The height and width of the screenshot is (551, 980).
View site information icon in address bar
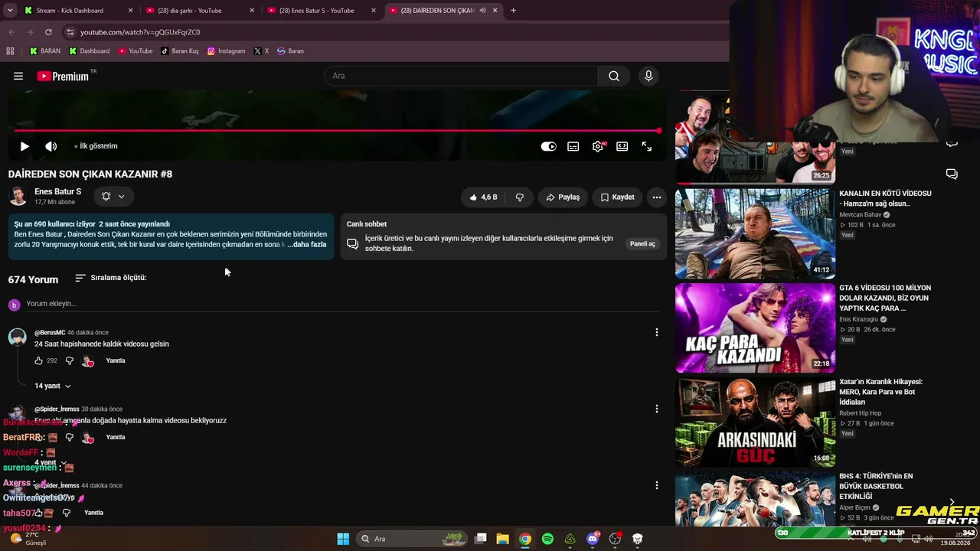click(x=70, y=32)
